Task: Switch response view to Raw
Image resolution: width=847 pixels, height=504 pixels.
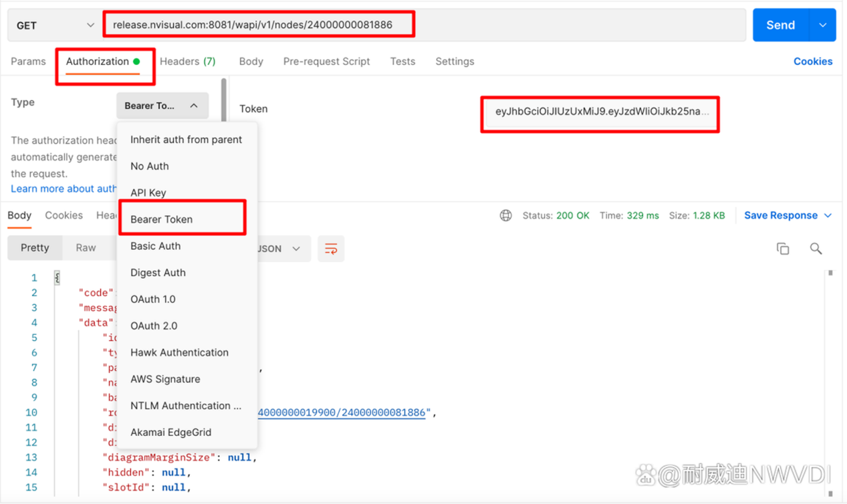Action: pos(86,247)
